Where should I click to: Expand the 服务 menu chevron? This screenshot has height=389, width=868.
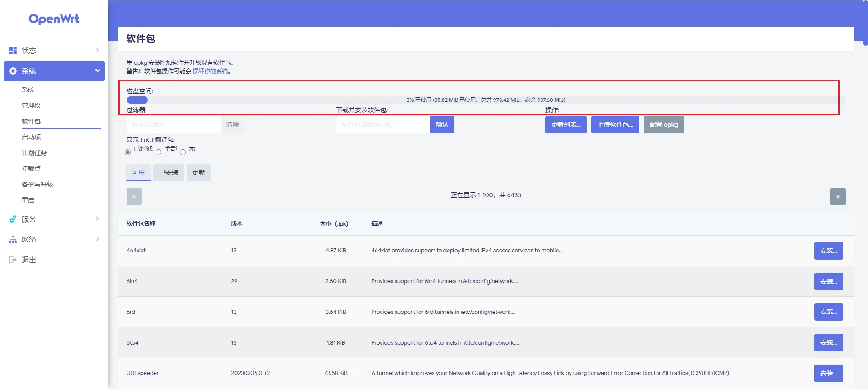coord(97,218)
